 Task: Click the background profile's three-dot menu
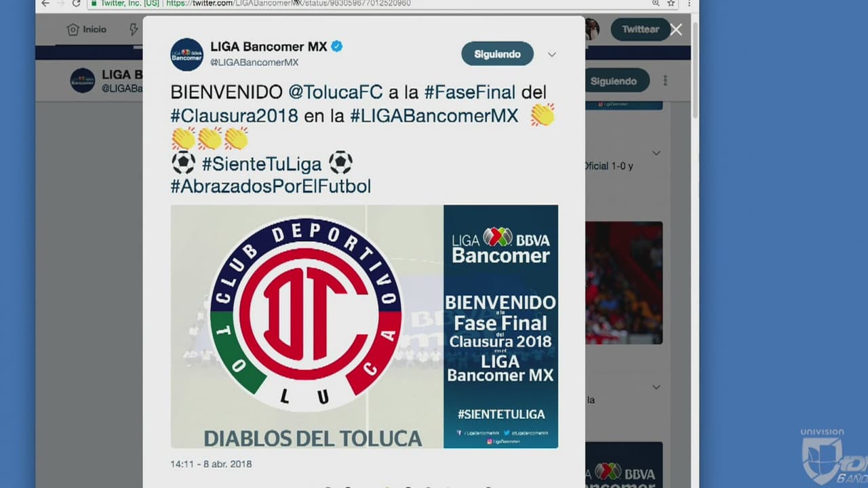665,81
